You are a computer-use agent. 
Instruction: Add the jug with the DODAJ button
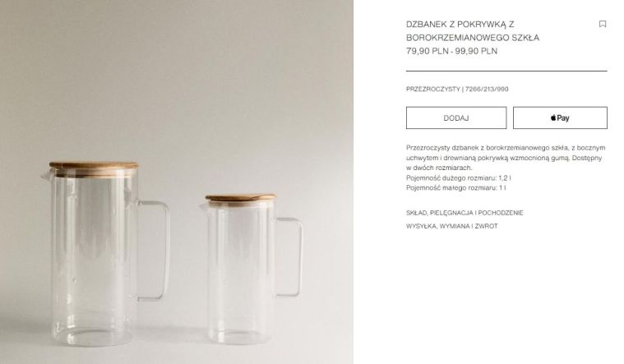(456, 117)
